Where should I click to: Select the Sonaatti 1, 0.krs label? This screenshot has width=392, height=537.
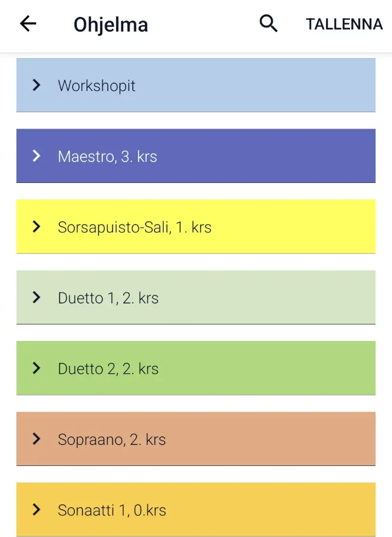pyautogui.click(x=112, y=510)
